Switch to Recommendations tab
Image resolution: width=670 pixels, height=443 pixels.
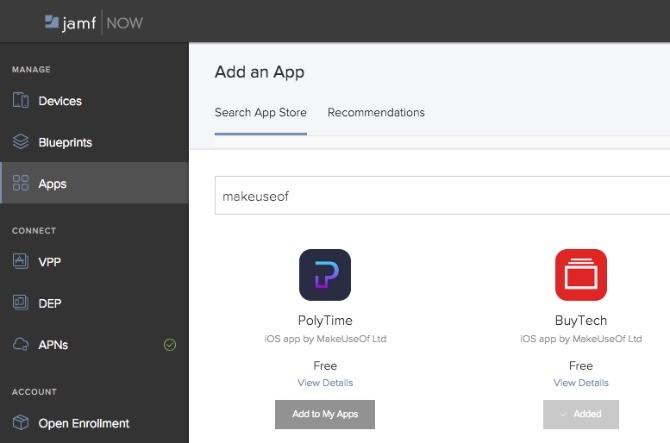coord(376,112)
